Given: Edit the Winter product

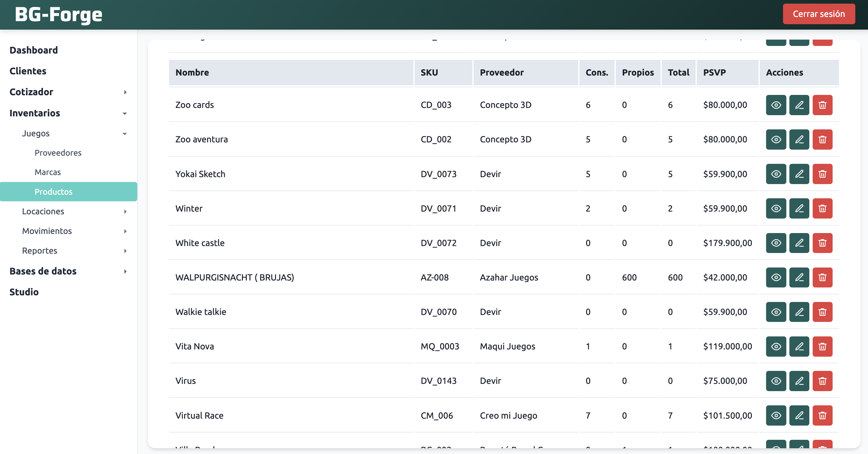Looking at the screenshot, I should pyautogui.click(x=799, y=209).
